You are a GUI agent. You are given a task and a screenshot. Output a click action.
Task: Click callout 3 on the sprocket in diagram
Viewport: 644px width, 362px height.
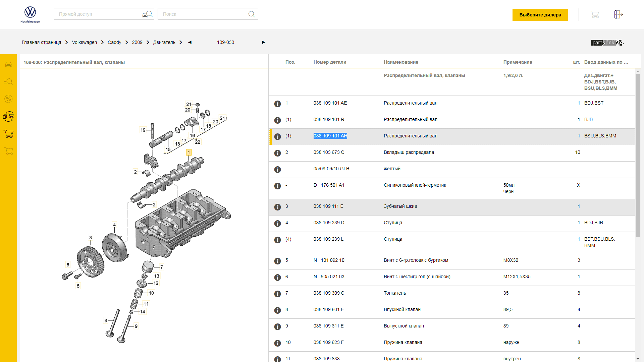(90, 238)
